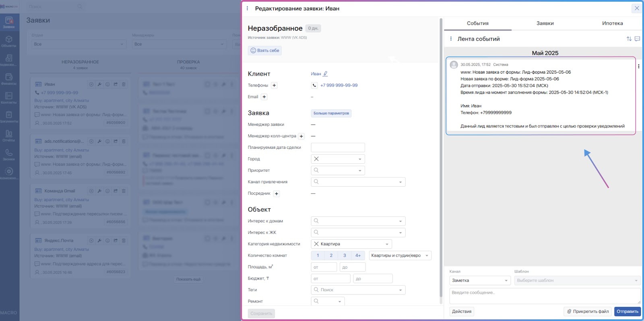
Task: Add a phone with the plus icon beside Телефоны
Action: point(274,85)
